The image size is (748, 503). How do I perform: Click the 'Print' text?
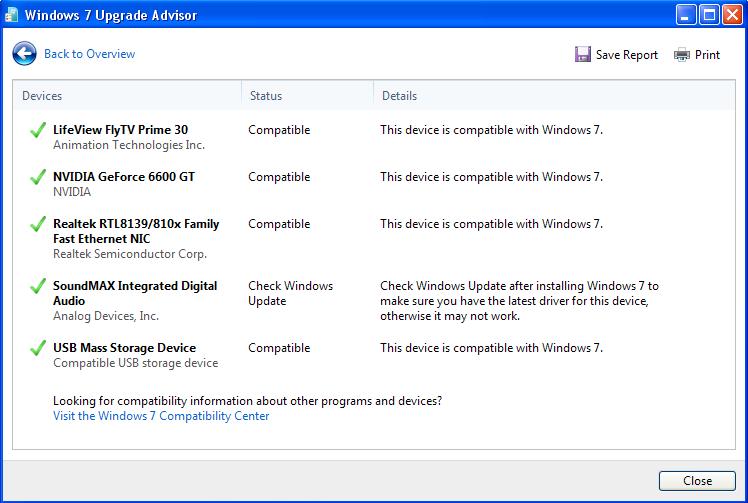click(707, 55)
